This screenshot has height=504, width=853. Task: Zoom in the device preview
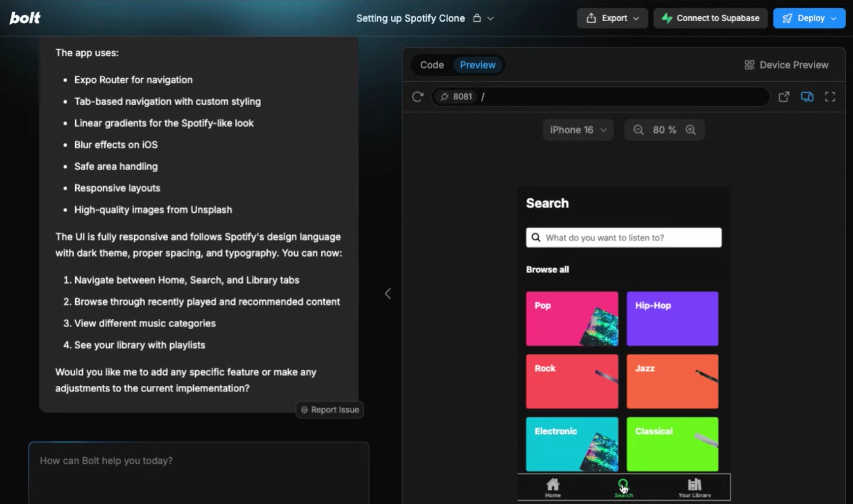tap(691, 130)
